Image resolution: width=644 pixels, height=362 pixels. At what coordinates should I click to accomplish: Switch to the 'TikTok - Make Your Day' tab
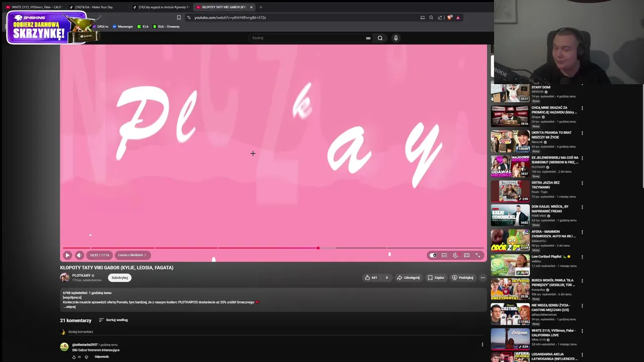point(97,7)
